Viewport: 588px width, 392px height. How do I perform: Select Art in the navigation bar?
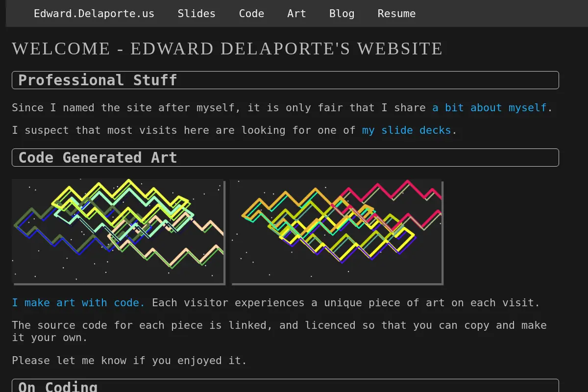click(x=296, y=14)
